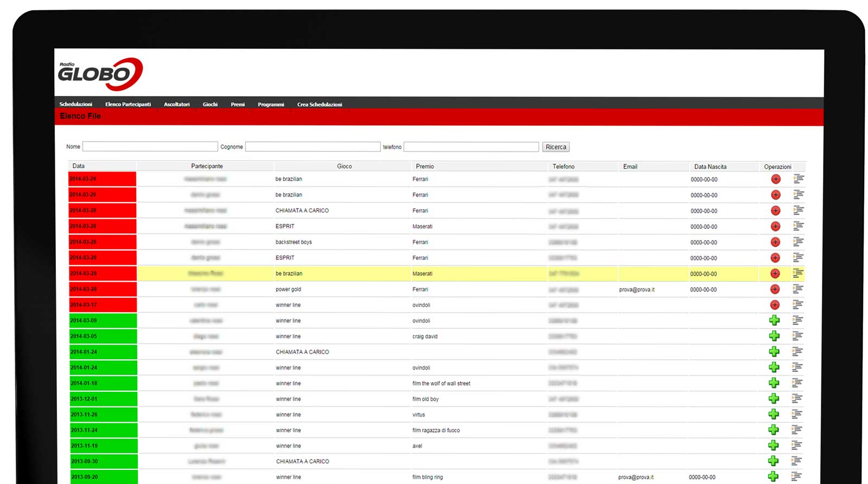
Task: Click red plus in power gold row
Action: (775, 289)
